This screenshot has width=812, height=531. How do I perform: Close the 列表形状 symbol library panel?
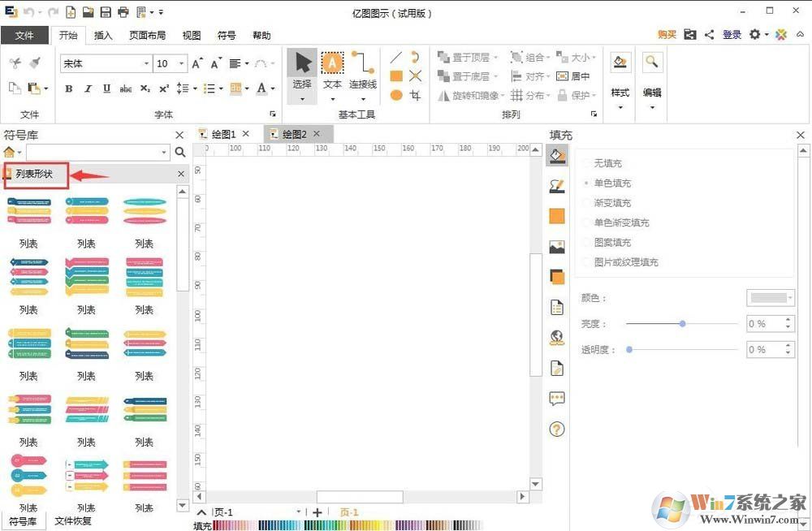181,174
